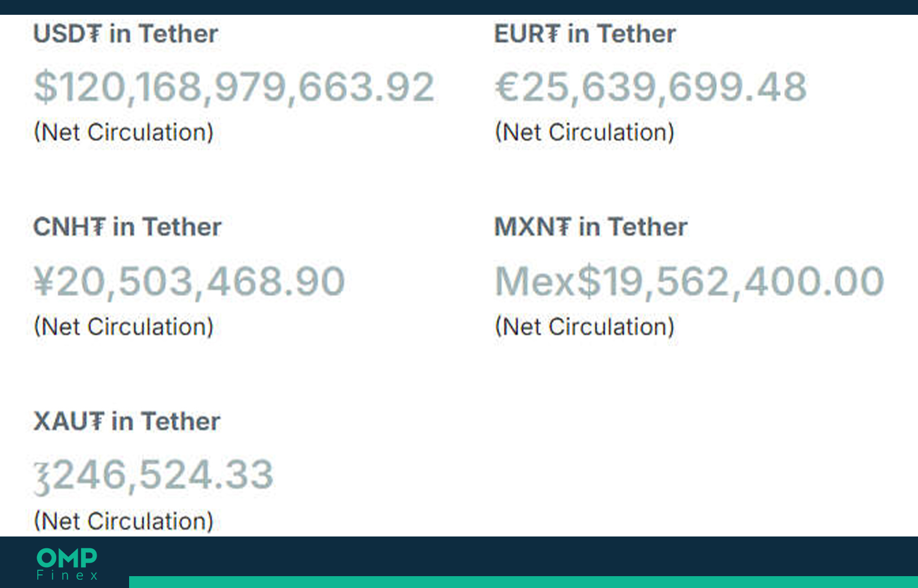918x588 pixels.
Task: Select the ¥20,503,468.90 value
Action: 190,281
